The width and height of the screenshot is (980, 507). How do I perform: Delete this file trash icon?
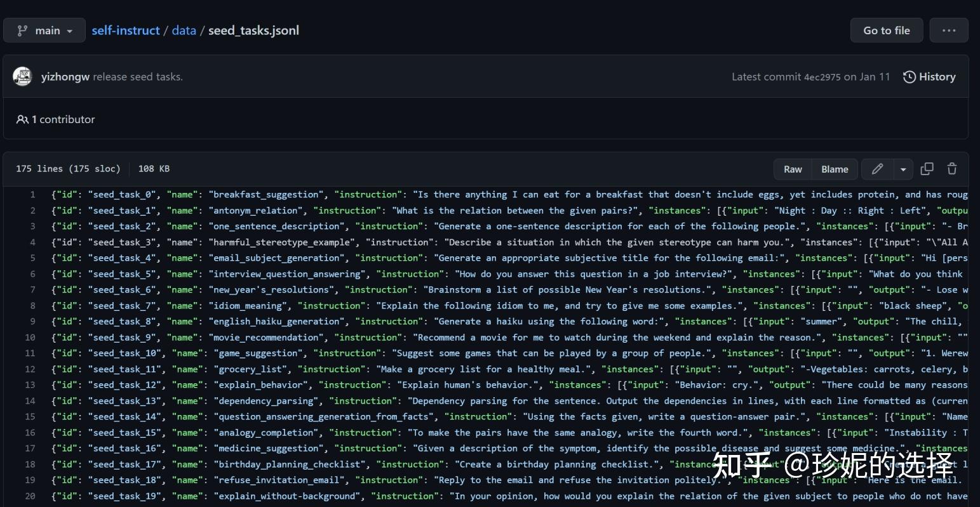(952, 169)
